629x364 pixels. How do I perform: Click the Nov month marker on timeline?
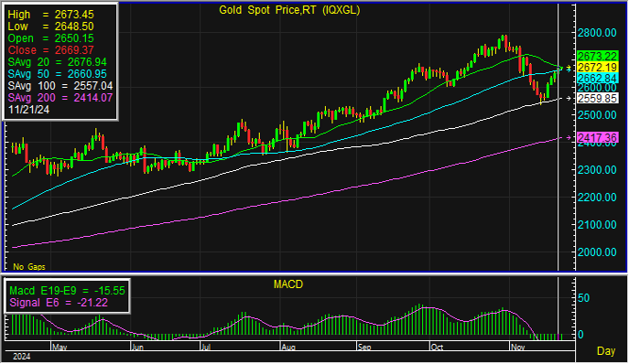pos(518,347)
